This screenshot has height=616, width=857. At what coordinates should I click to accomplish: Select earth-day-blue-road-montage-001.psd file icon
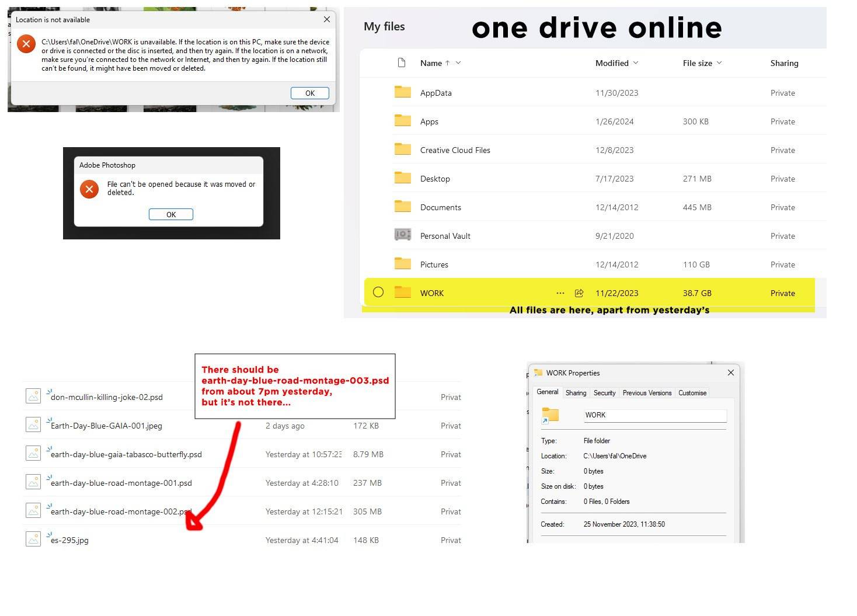click(33, 482)
